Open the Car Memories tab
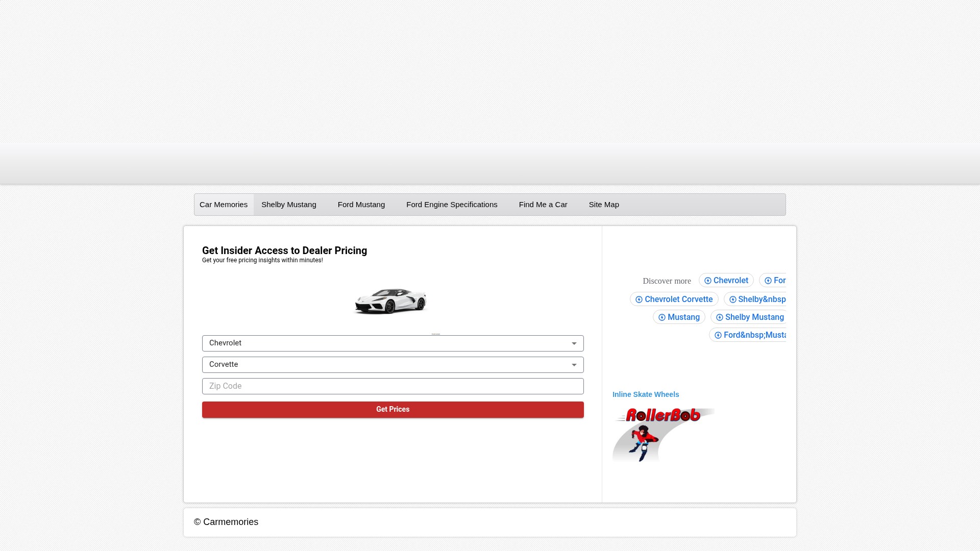 coord(224,205)
